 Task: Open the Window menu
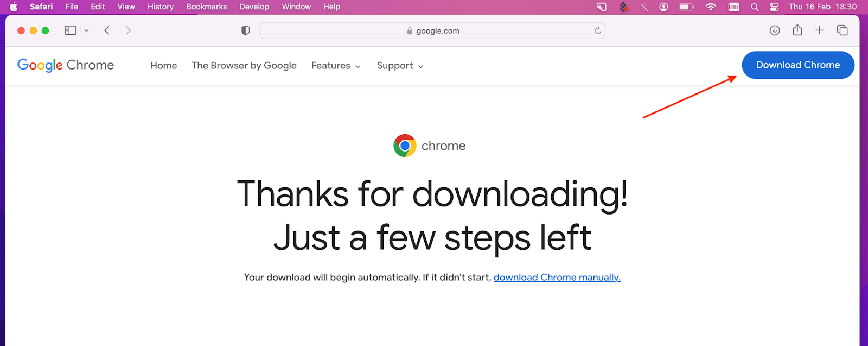click(x=296, y=7)
